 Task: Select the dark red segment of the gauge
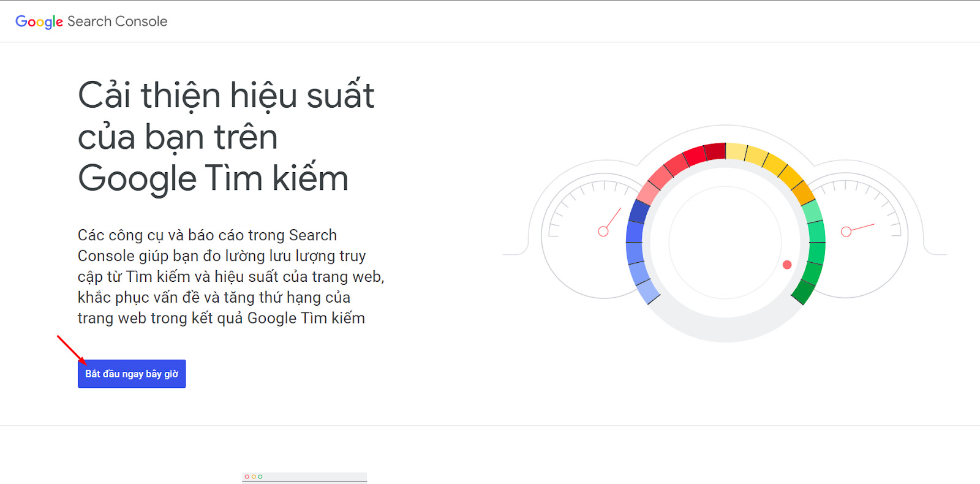[x=714, y=151]
